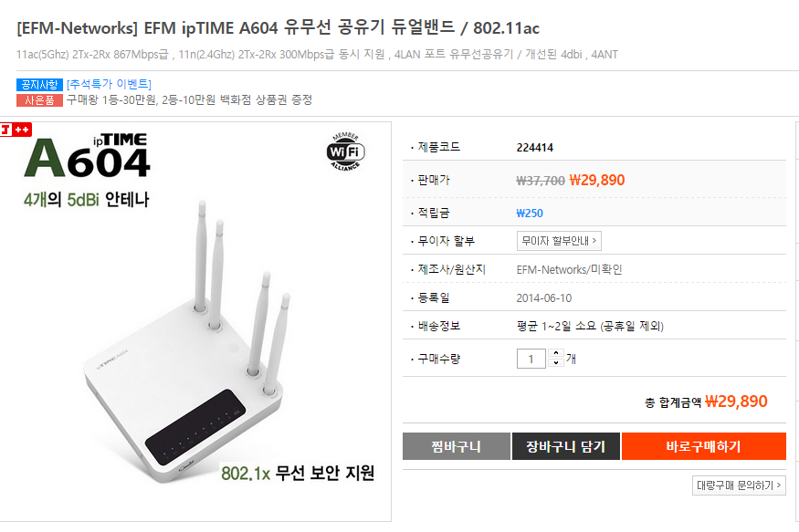This screenshot has width=799, height=532.
Task: Click the purchase quantity input field
Action: click(531, 359)
